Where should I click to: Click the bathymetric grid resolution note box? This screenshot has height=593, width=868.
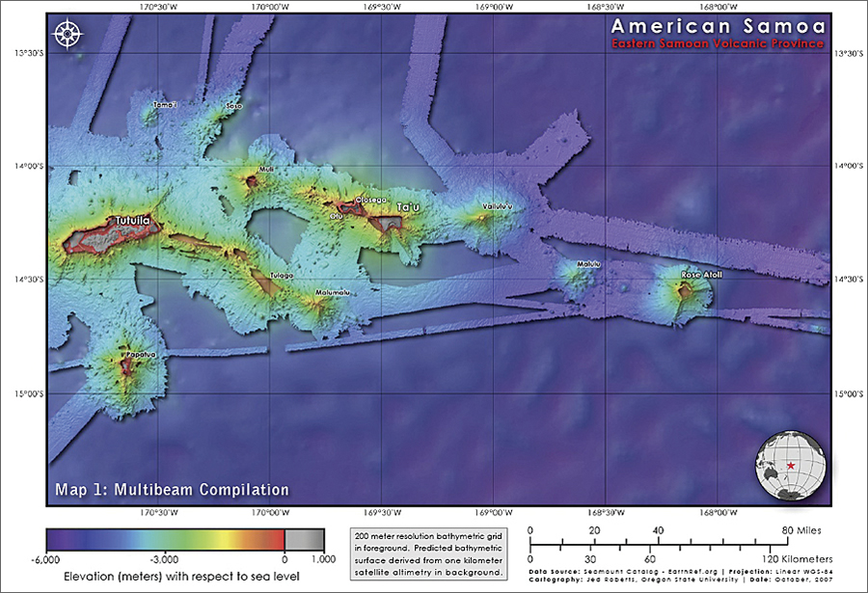click(x=428, y=554)
